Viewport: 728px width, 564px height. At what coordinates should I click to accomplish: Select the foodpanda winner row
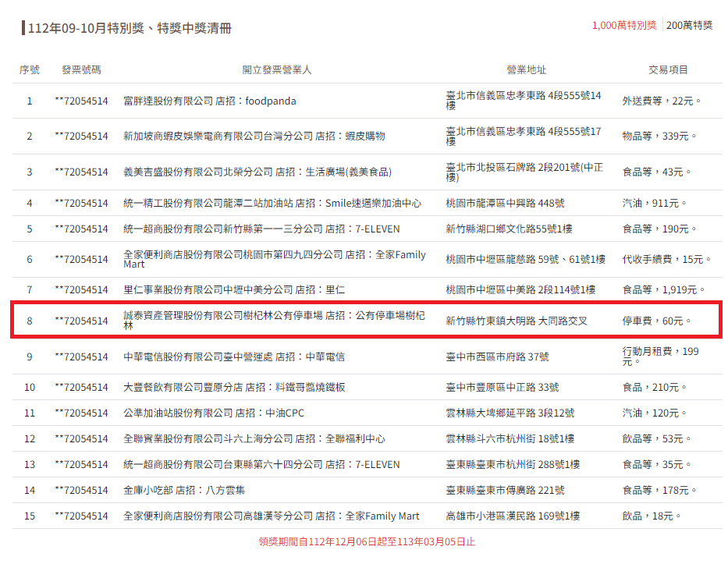coord(234,100)
